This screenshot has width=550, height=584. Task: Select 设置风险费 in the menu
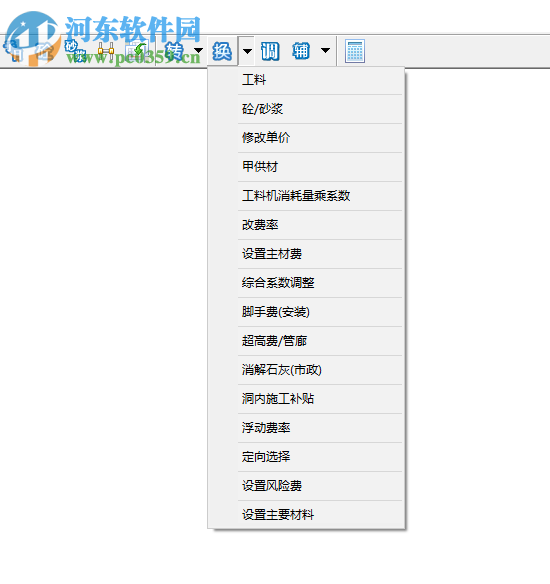pyautogui.click(x=306, y=486)
